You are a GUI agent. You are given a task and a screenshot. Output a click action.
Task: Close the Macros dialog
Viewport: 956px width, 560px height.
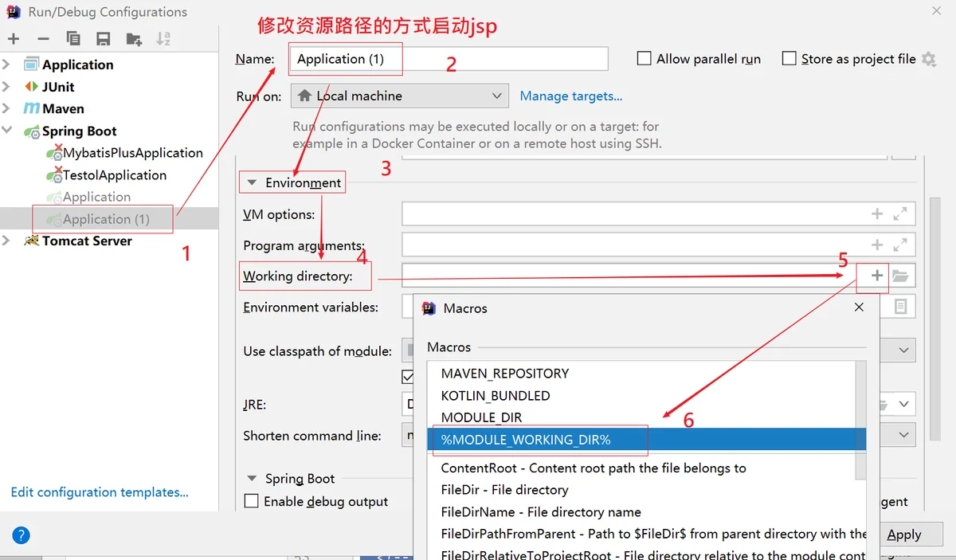click(x=859, y=307)
